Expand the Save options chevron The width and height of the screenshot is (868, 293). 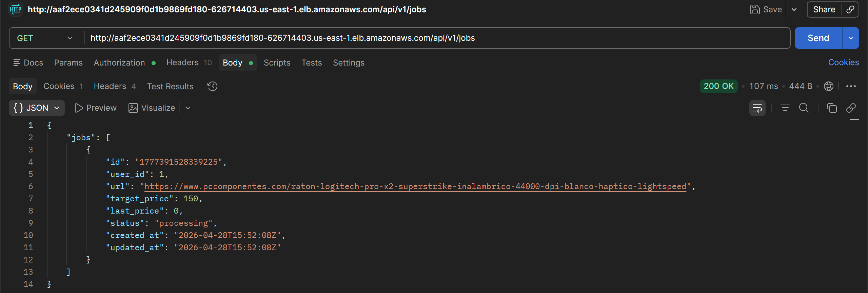tap(794, 10)
